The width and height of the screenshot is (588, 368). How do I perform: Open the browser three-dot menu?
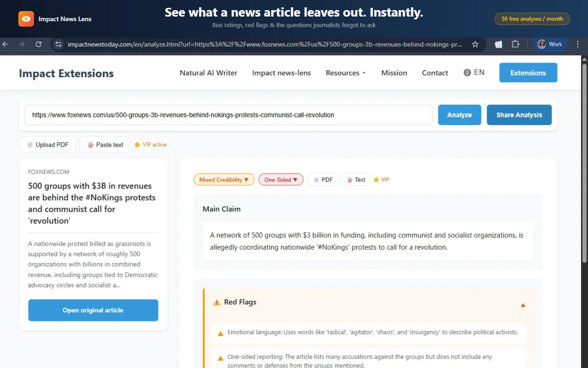tap(578, 44)
